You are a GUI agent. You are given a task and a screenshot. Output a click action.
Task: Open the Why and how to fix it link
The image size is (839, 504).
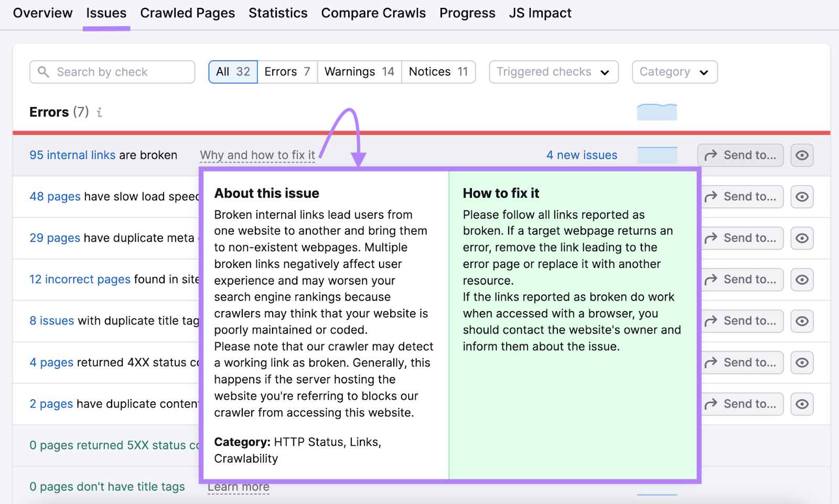tap(257, 155)
